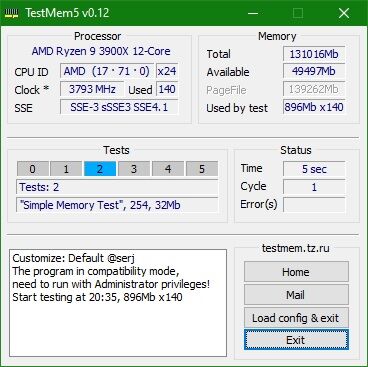The height and width of the screenshot is (367, 368).
Task: Click the Used threads value 140
Action: pyautogui.click(x=167, y=89)
